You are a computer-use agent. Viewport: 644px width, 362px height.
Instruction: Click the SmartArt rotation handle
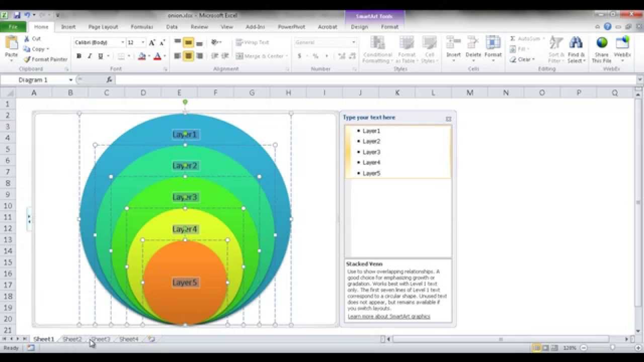click(185, 102)
